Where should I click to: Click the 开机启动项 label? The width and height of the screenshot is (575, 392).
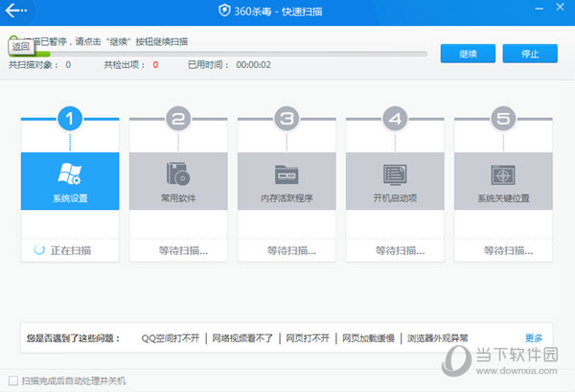pyautogui.click(x=395, y=198)
